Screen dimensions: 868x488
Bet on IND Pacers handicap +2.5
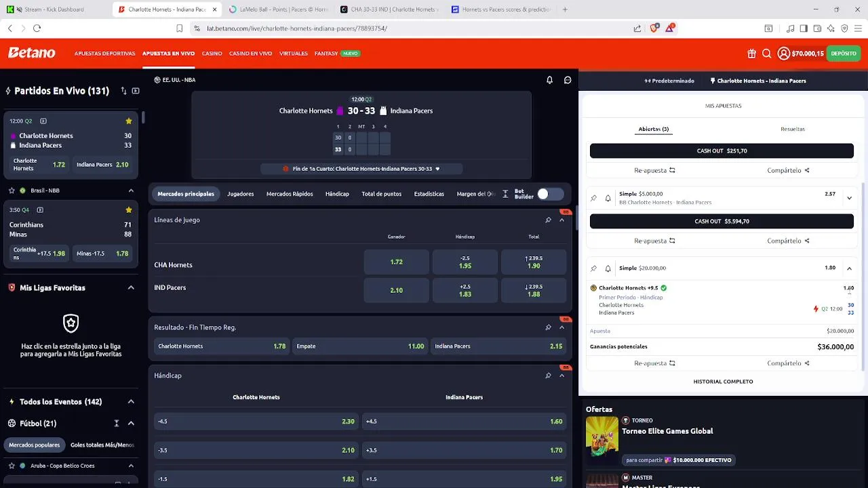click(465, 290)
